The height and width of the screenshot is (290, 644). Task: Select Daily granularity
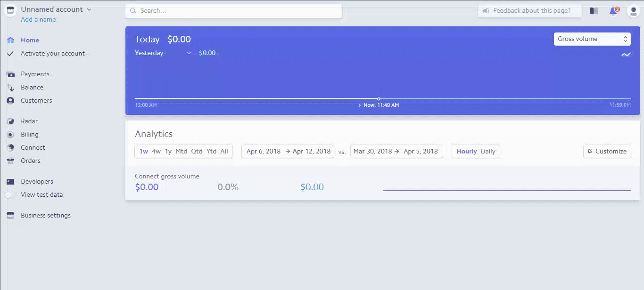pos(488,151)
